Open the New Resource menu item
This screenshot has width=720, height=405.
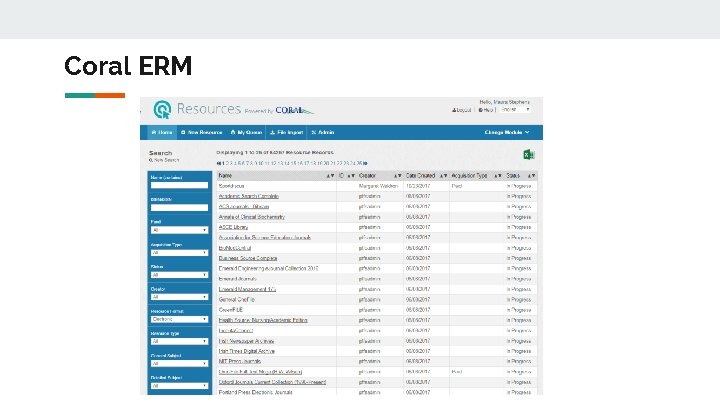pos(202,132)
